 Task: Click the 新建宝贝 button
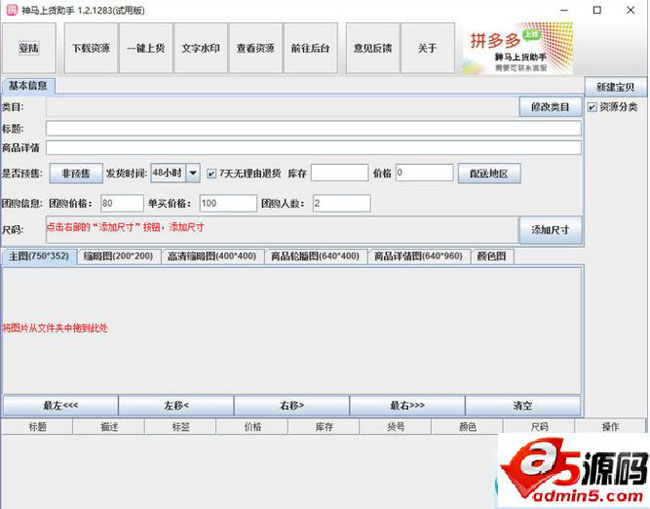615,87
